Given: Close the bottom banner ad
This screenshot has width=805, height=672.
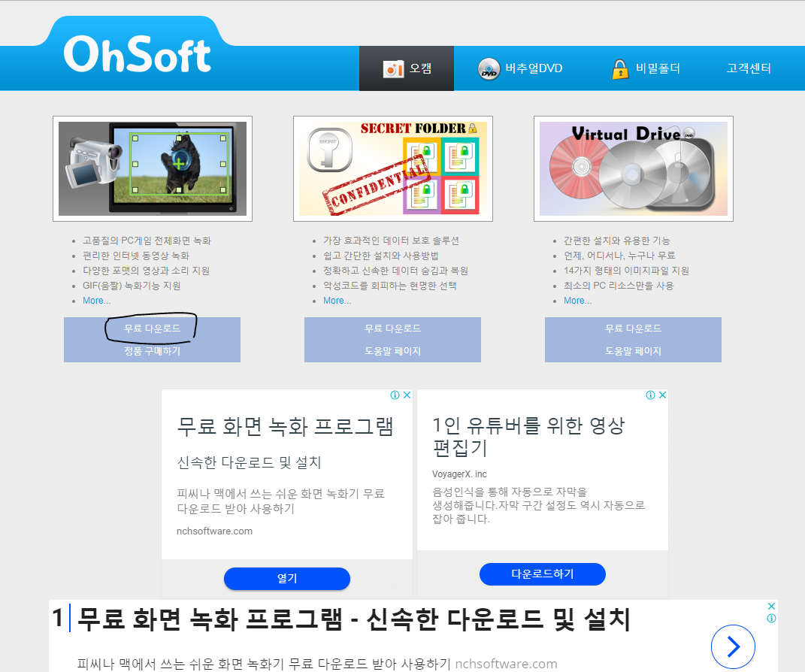Looking at the screenshot, I should (x=771, y=607).
